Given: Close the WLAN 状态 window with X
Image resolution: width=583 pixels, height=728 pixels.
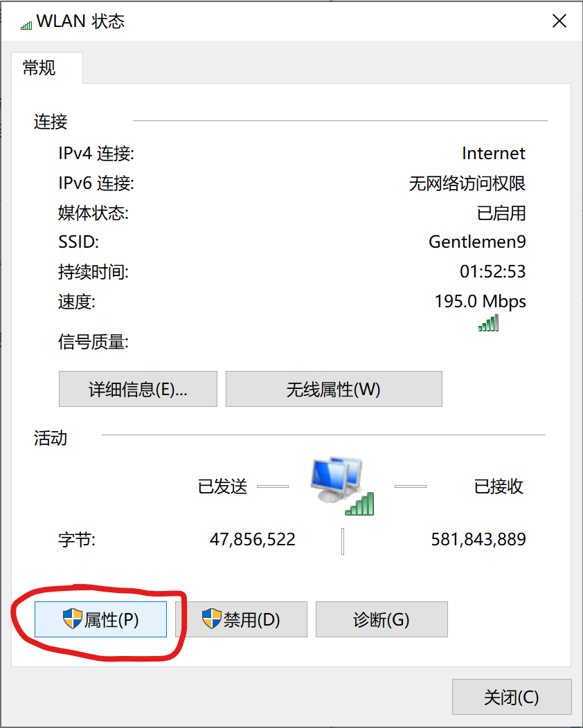Looking at the screenshot, I should pos(559,21).
